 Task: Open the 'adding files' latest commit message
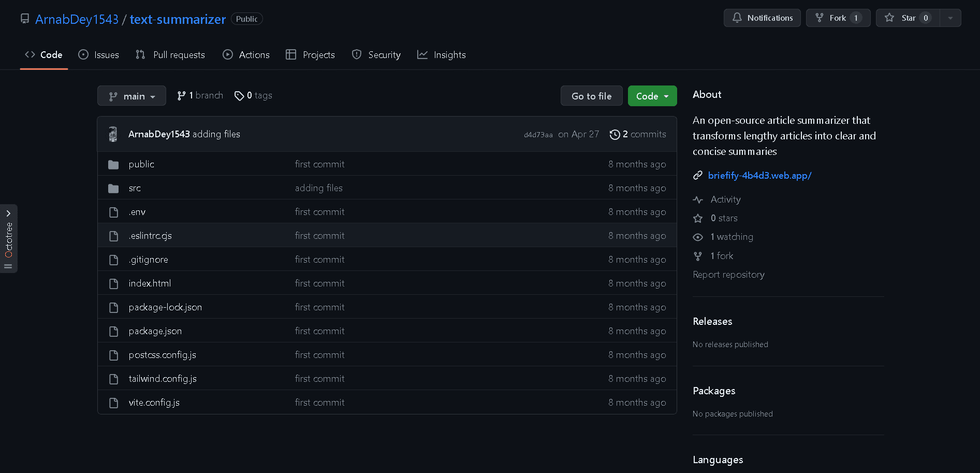click(x=216, y=134)
